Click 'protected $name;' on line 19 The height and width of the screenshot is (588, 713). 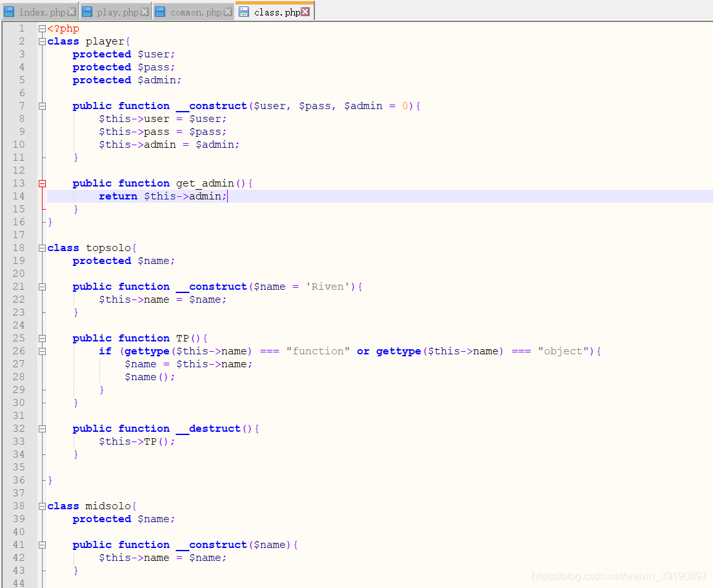[x=124, y=261]
